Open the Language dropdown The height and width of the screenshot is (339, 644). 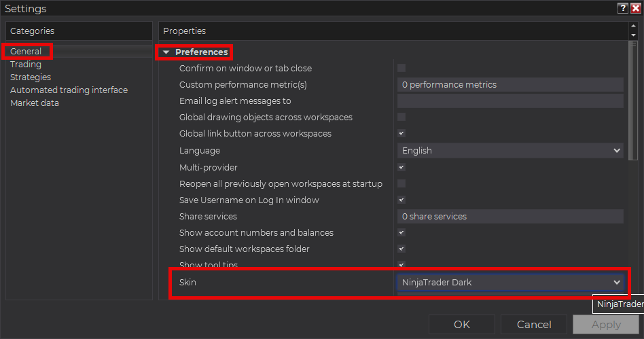509,151
